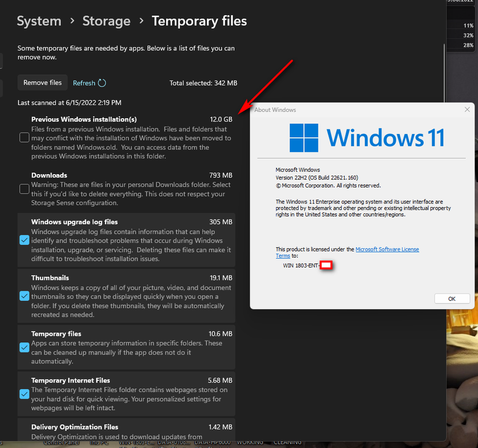The width and height of the screenshot is (478, 448).
Task: Open the Terms link in About Windows
Action: tap(283, 256)
